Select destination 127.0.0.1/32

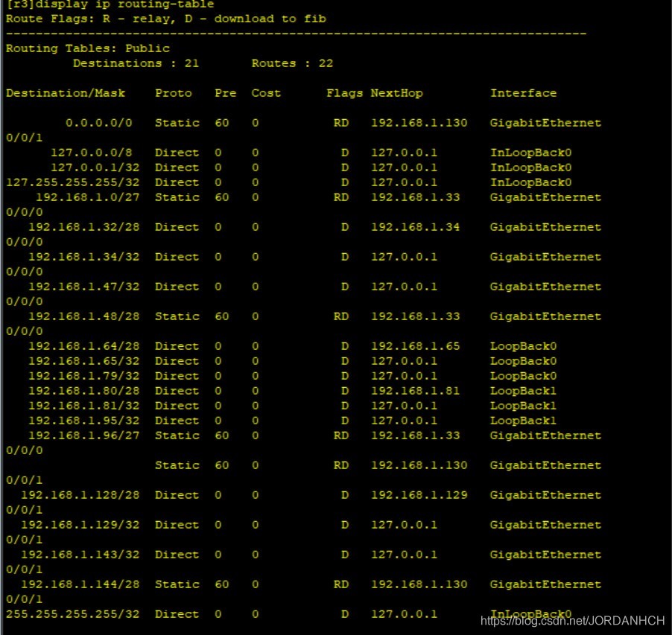coord(95,167)
